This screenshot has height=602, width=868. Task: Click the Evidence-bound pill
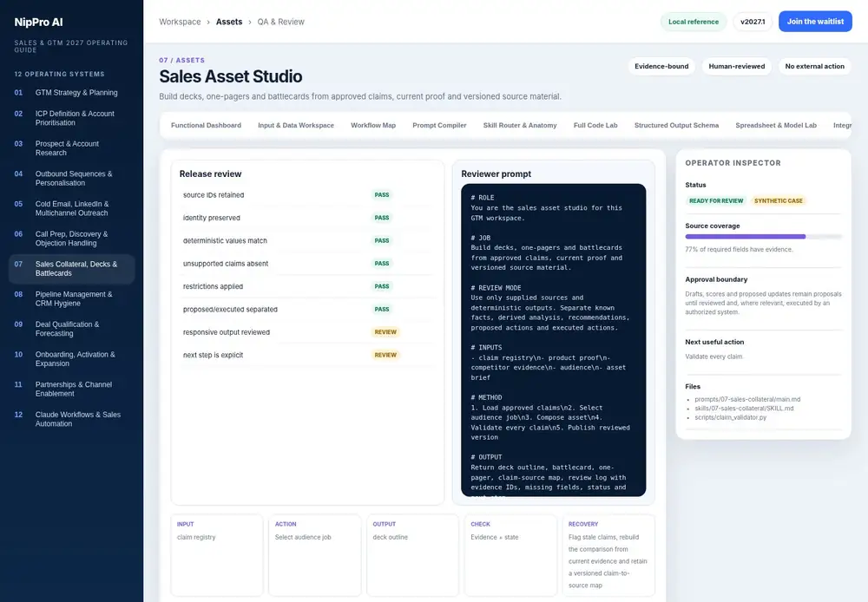click(661, 67)
